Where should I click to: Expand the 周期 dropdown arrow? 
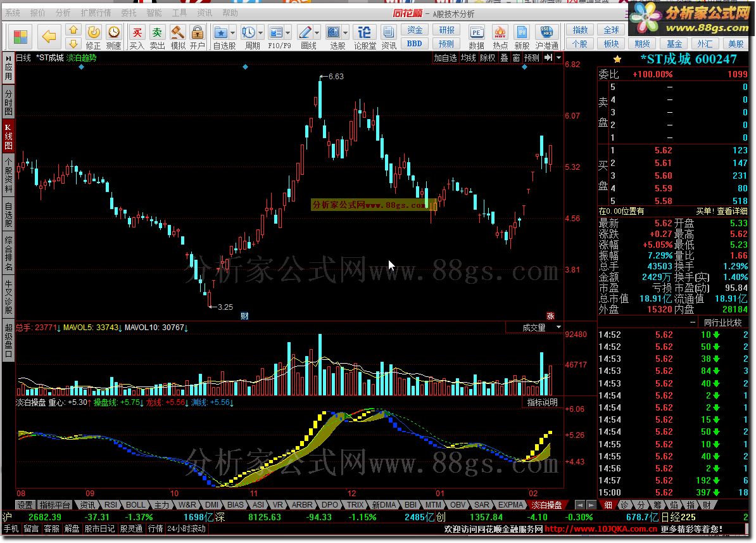261,33
